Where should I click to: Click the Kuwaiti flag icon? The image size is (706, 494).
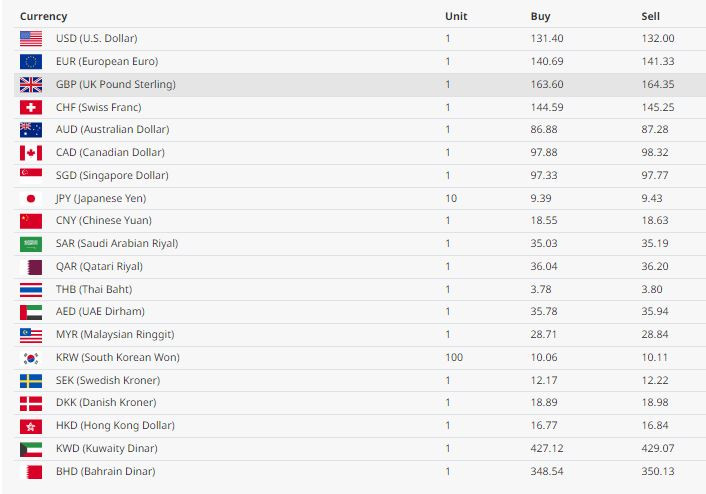[x=31, y=449]
